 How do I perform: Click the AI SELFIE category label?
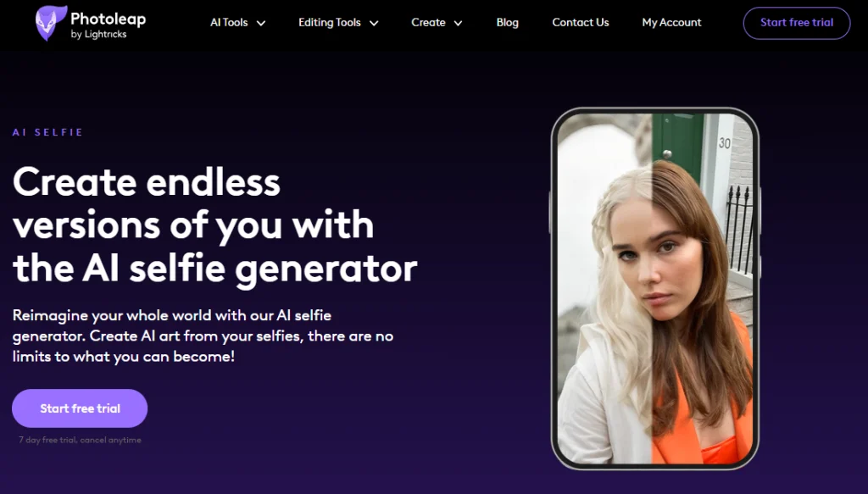coord(47,132)
